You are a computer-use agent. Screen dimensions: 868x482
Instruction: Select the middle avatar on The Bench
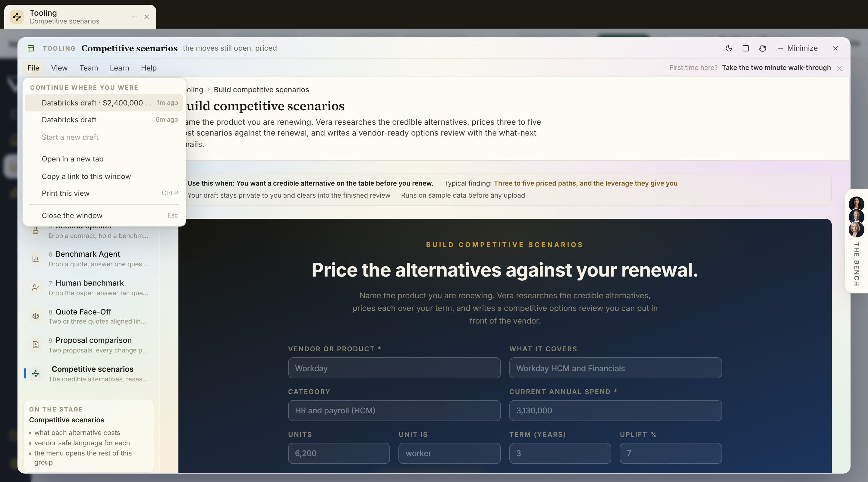tap(856, 217)
